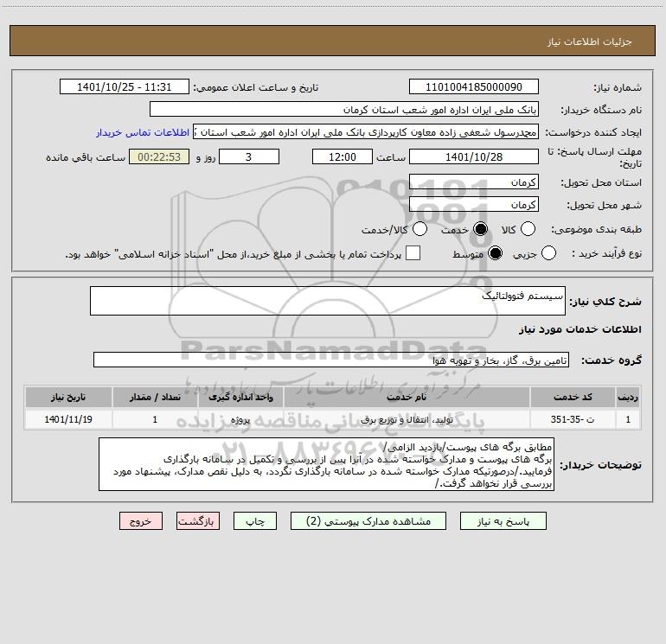
Task: Toggle the اسناد خزانه اسلامی payment checkbox
Action: pos(413,253)
